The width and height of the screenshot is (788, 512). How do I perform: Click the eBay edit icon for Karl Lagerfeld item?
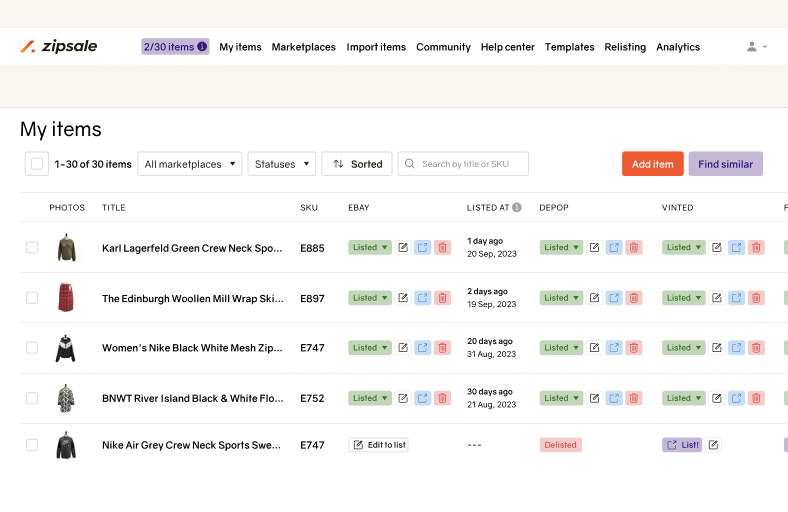pyautogui.click(x=403, y=247)
